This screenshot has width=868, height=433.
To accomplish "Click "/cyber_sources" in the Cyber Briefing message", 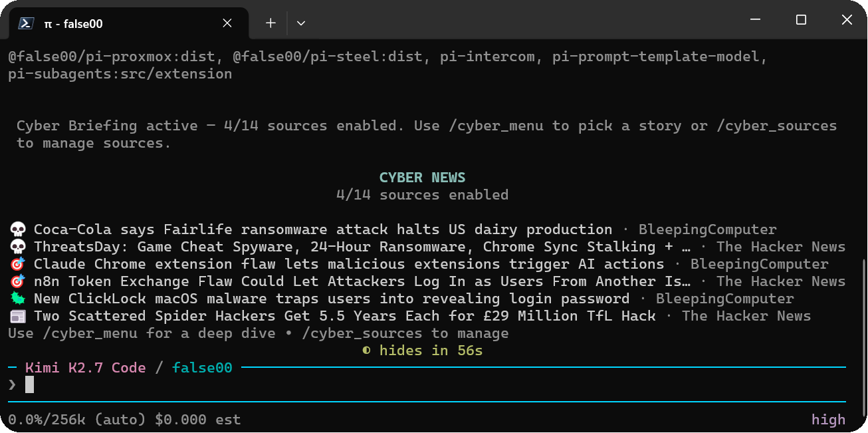I will pyautogui.click(x=777, y=126).
